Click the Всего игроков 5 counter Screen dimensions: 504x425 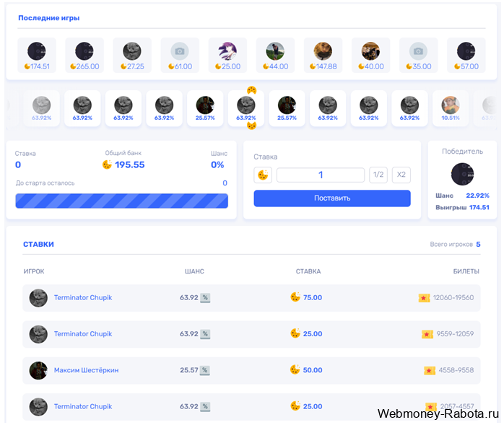click(x=455, y=245)
